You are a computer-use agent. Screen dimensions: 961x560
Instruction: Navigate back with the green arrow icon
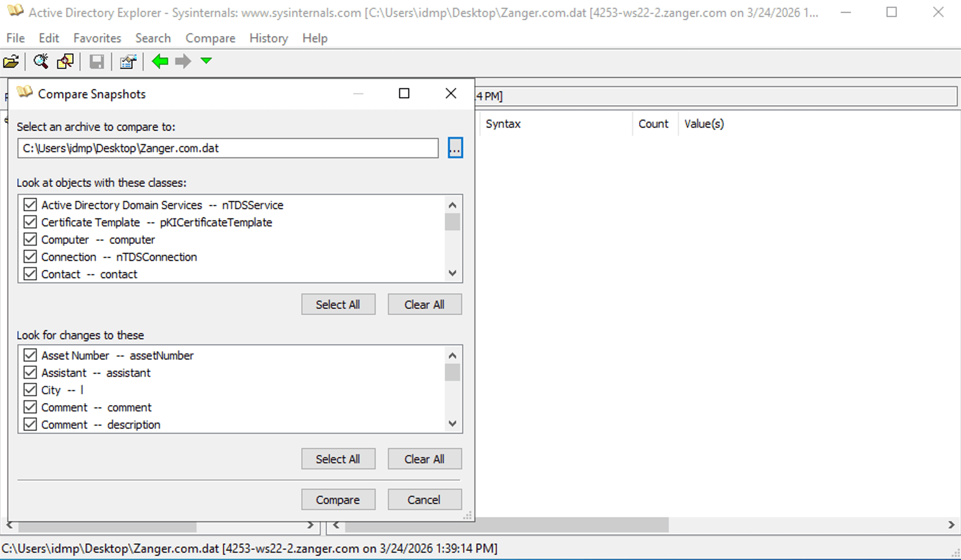160,61
